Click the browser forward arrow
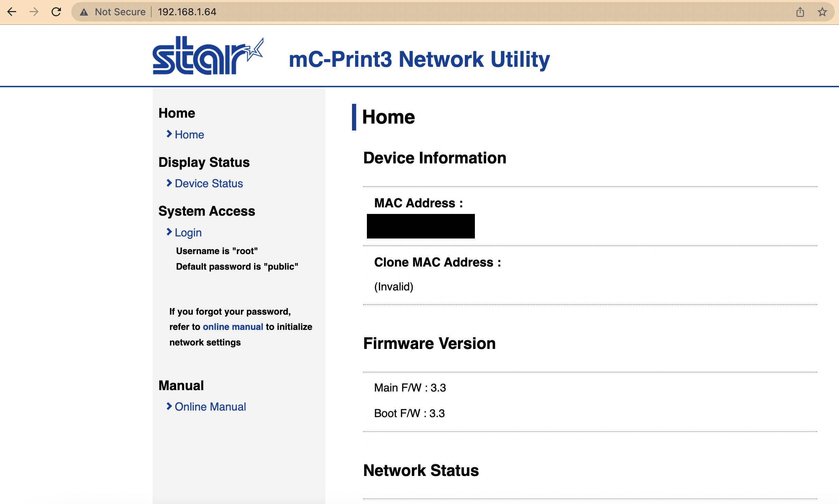The height and width of the screenshot is (504, 839). (x=34, y=12)
